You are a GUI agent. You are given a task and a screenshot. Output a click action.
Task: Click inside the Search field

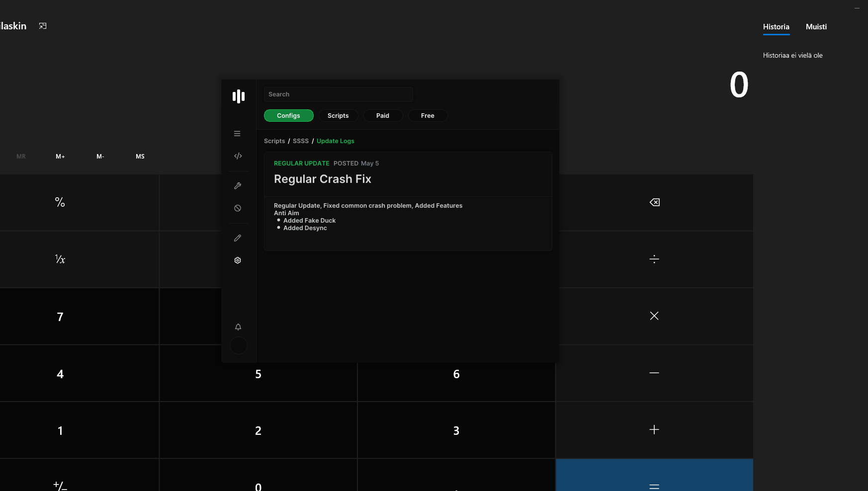click(x=338, y=94)
